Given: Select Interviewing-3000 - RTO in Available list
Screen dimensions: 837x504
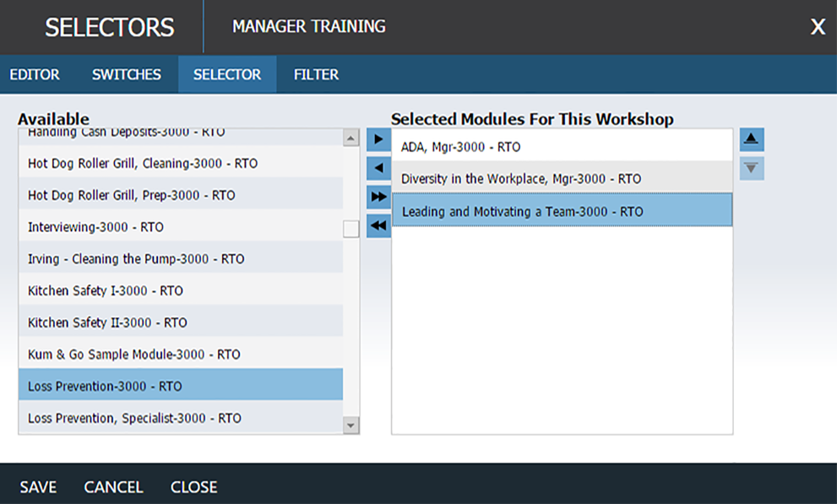Looking at the screenshot, I should (181, 226).
